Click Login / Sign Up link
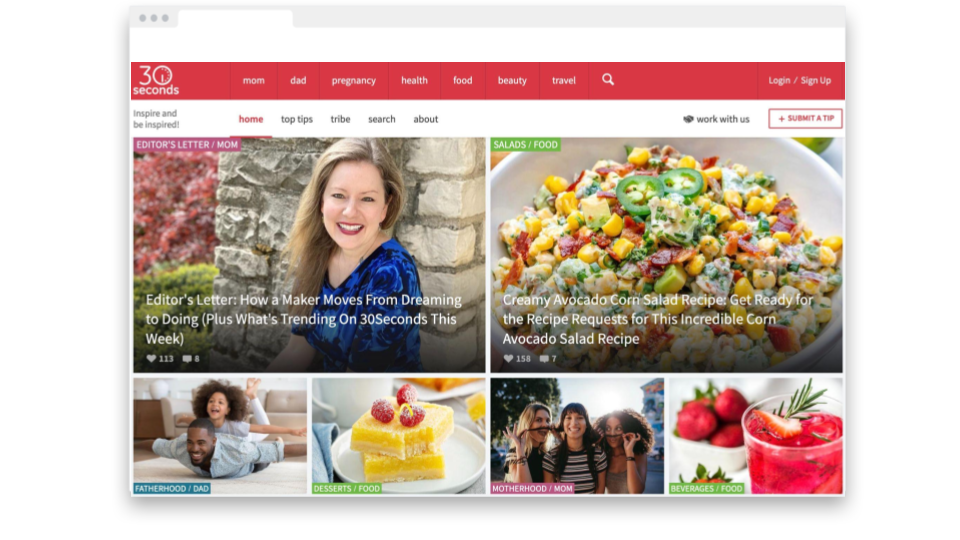Screen dimensions: 960x540 click(x=800, y=80)
